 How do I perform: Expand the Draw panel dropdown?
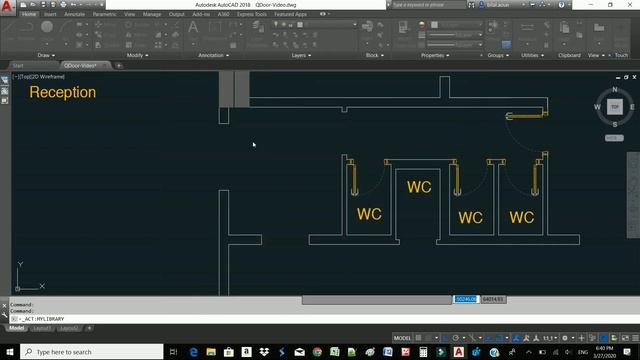click(x=46, y=55)
